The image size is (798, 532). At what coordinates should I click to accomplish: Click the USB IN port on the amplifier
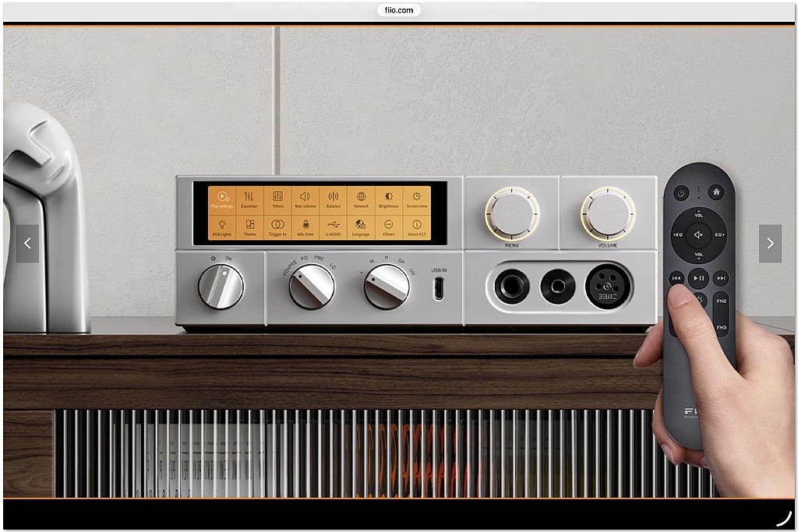pos(439,288)
